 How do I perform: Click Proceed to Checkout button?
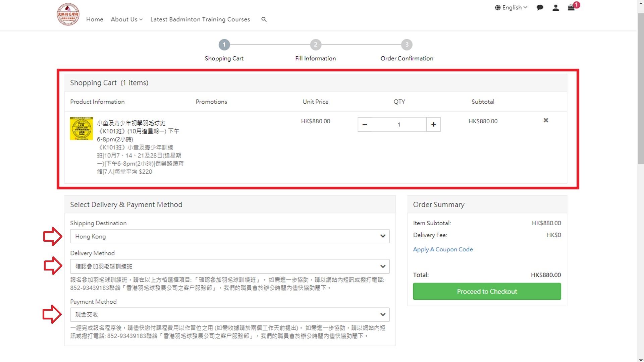[487, 291]
